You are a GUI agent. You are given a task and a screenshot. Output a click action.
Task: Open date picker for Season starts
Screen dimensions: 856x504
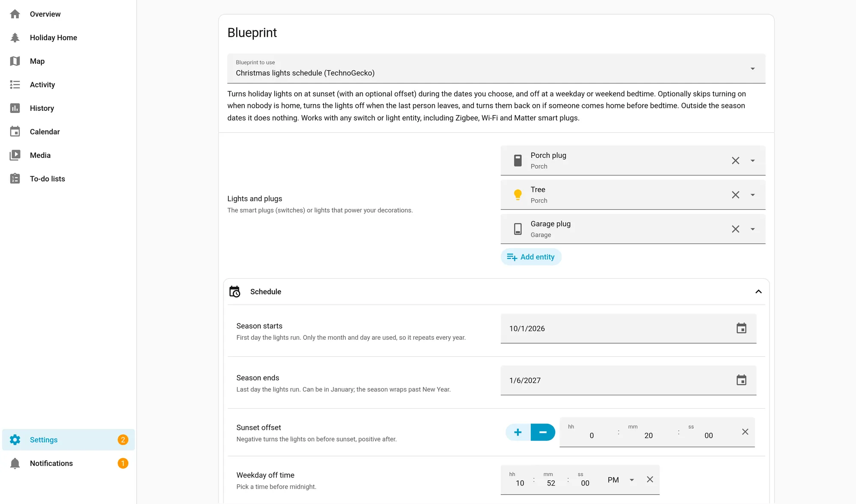741,328
